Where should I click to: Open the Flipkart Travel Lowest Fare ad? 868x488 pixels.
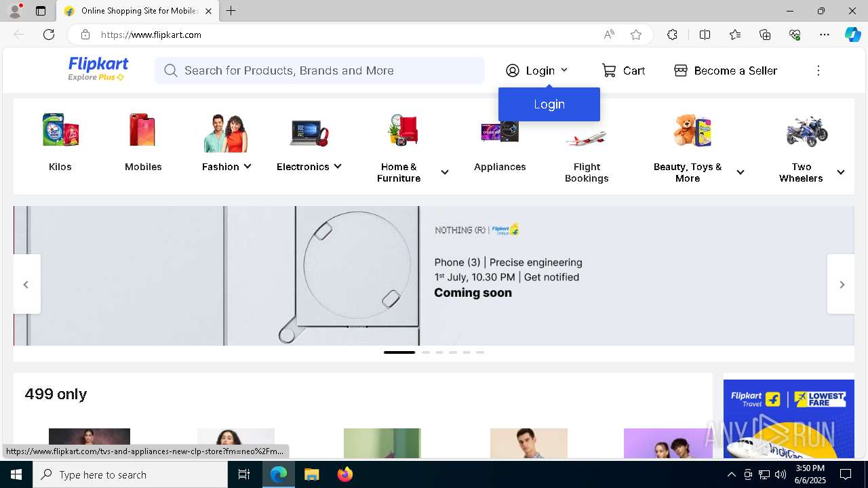pyautogui.click(x=789, y=419)
